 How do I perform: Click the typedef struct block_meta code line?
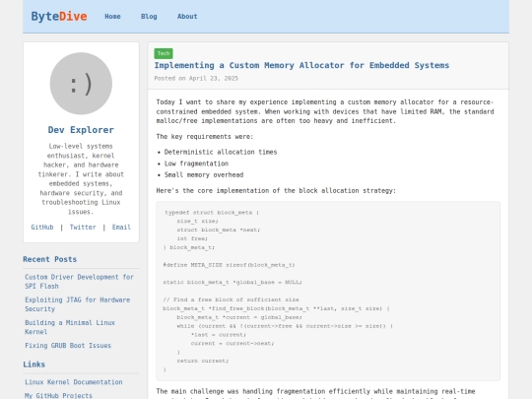[212, 213]
